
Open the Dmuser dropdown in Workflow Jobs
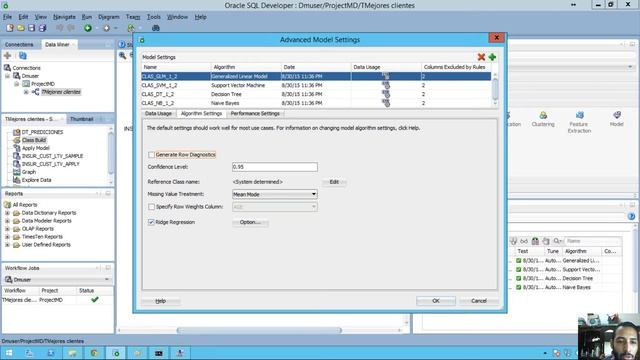[57, 280]
